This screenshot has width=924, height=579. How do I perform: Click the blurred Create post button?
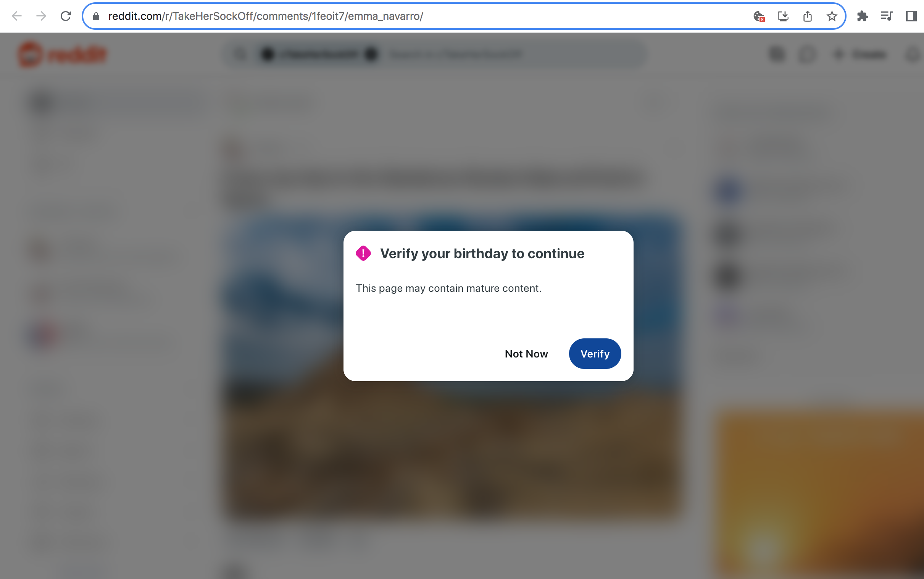point(861,54)
